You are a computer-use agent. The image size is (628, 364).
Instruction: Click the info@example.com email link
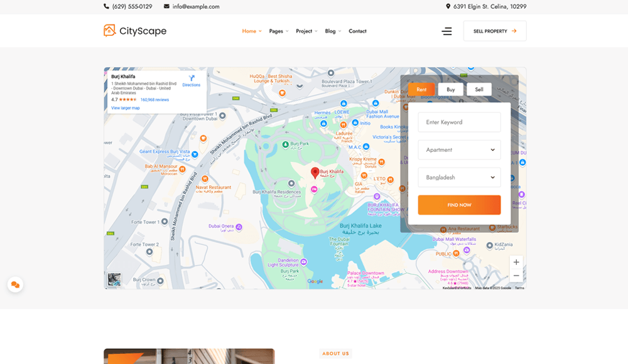pos(196,6)
